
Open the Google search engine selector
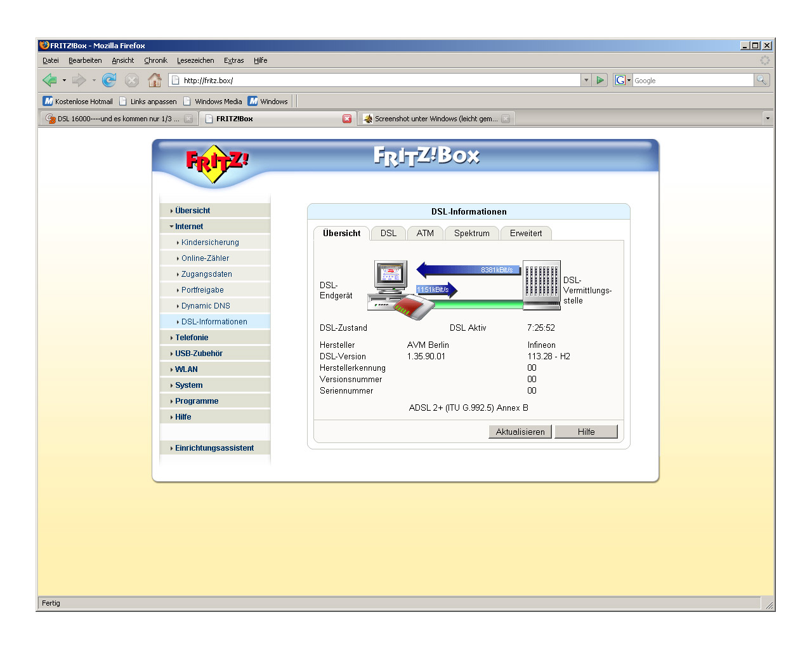click(x=623, y=80)
